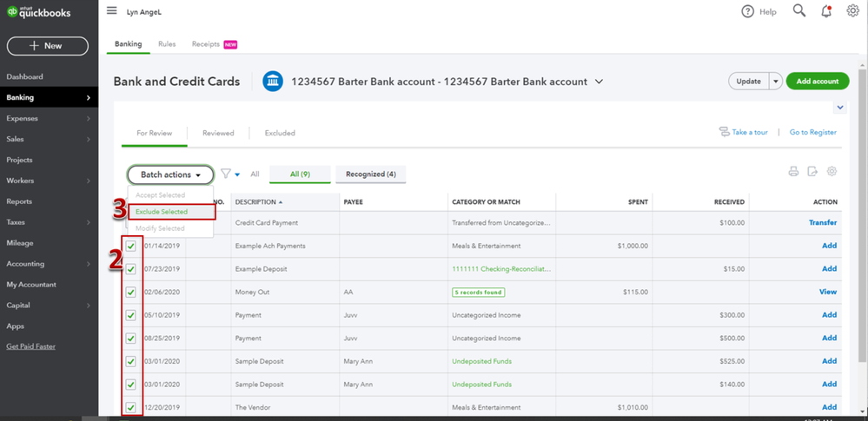Open the settings gear in header
The height and width of the screenshot is (421, 868).
tap(852, 11)
